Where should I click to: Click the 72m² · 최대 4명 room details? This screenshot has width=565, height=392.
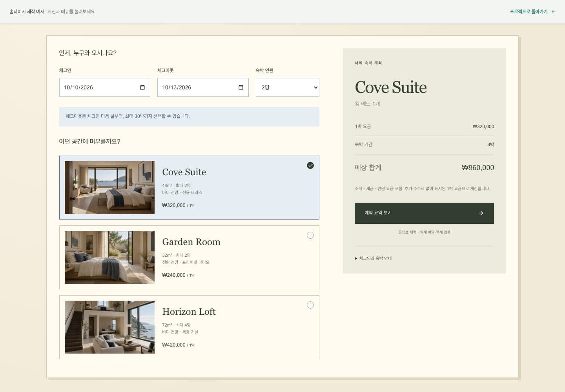coord(176,325)
